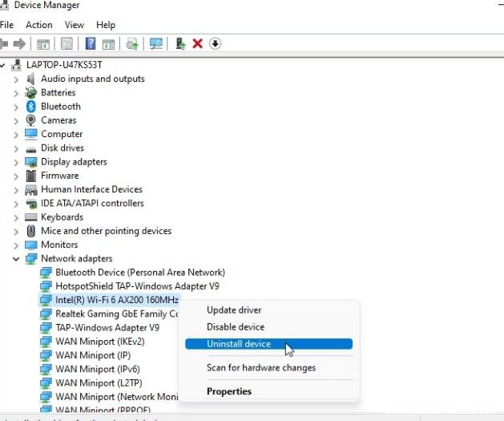Click the down-arrow Disable device toolbar icon
This screenshot has width=504, height=421.
tap(215, 43)
